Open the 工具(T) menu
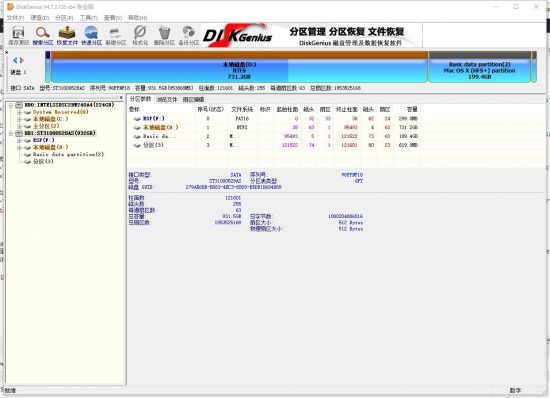 [x=88, y=18]
